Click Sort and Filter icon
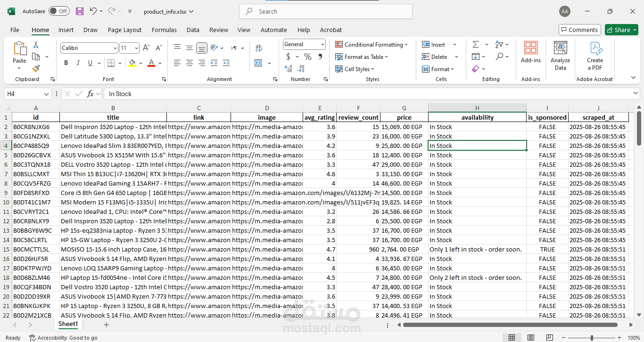 pyautogui.click(x=499, y=44)
